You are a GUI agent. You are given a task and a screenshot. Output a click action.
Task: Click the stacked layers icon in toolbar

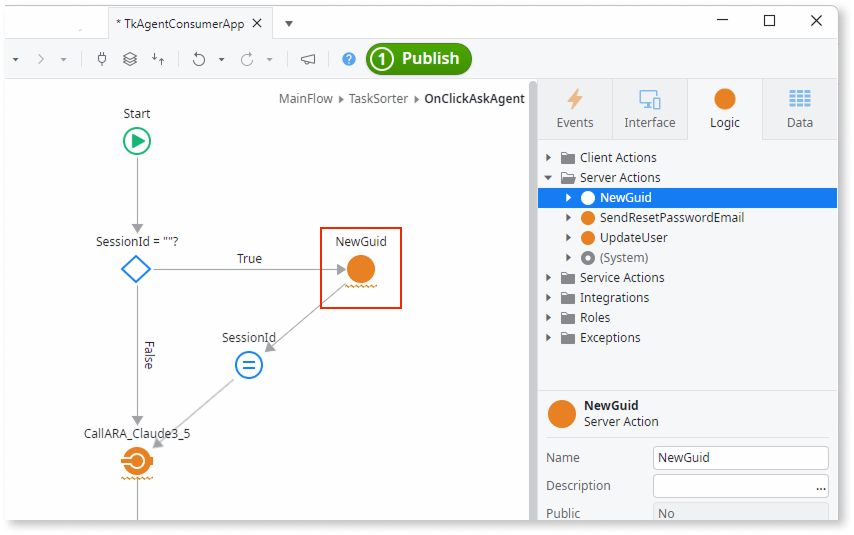pos(130,59)
